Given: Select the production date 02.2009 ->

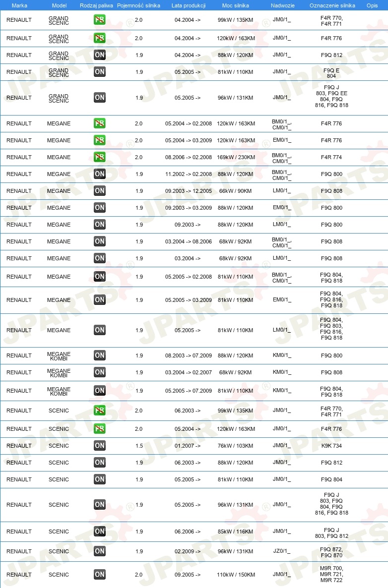Looking at the screenshot, I should point(187,551).
